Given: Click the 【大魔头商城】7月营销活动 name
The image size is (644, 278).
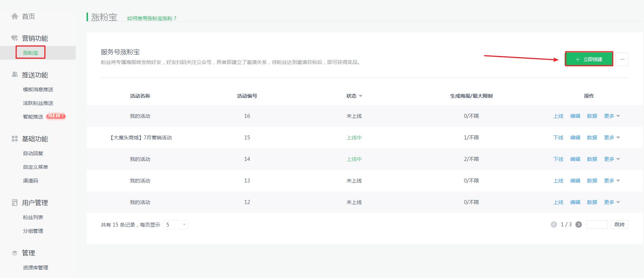Looking at the screenshot, I should click(x=140, y=138).
